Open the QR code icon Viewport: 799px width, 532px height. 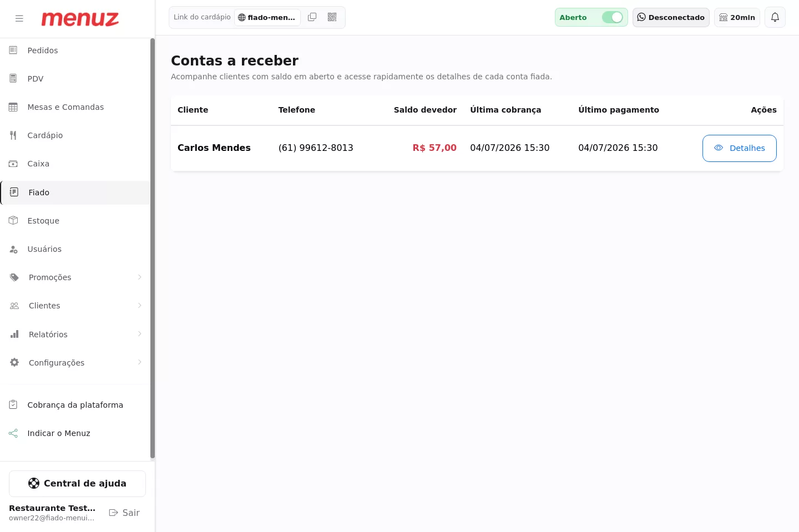[332, 17]
